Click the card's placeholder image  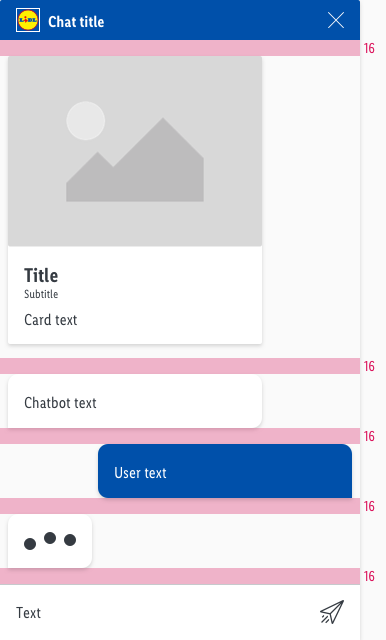(x=135, y=151)
